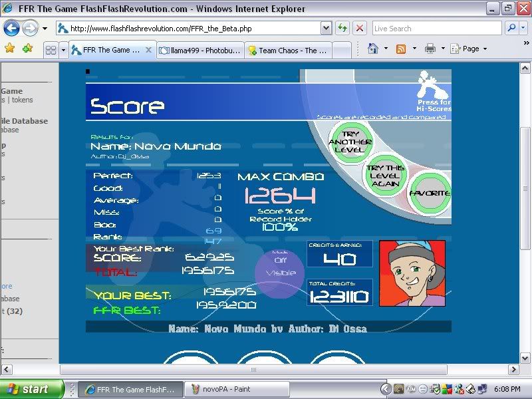
Task: Click the Print icon in toolbar
Action: pos(430,49)
